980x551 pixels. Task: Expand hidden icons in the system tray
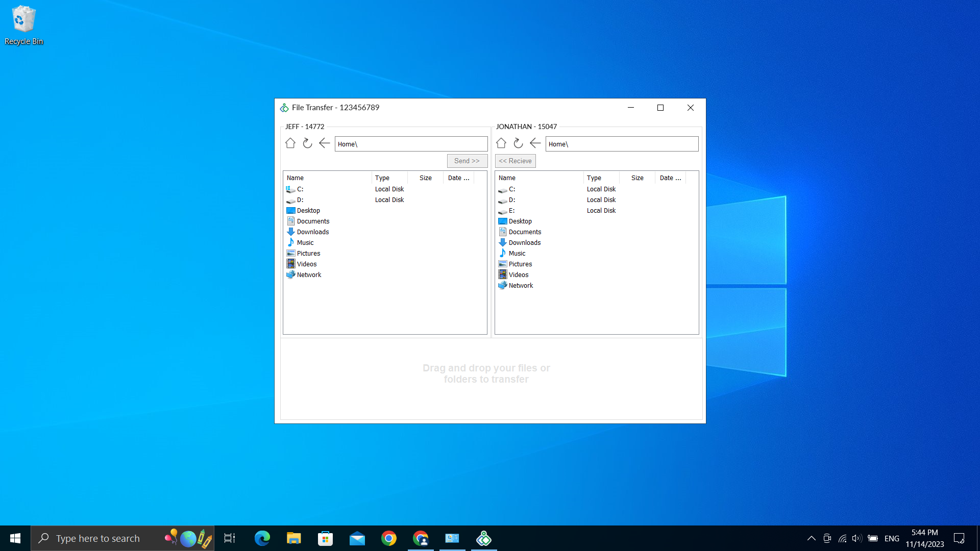click(x=811, y=538)
